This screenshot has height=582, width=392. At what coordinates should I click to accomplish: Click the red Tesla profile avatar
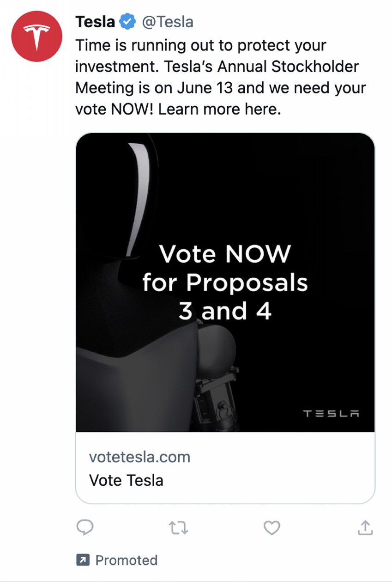[x=36, y=36]
